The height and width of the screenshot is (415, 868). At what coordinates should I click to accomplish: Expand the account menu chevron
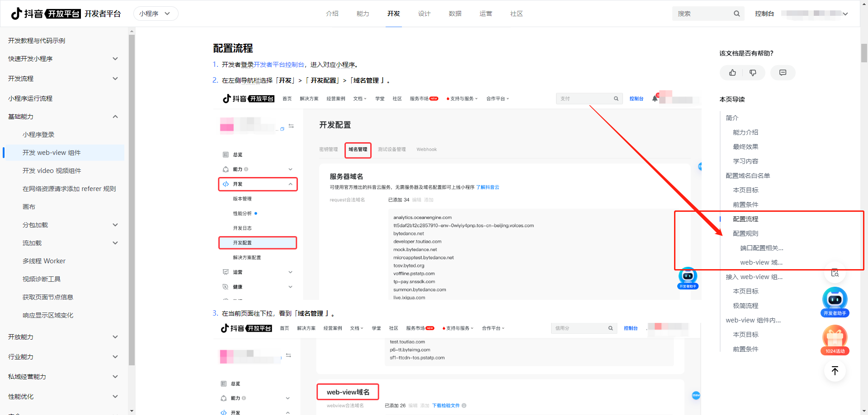845,14
